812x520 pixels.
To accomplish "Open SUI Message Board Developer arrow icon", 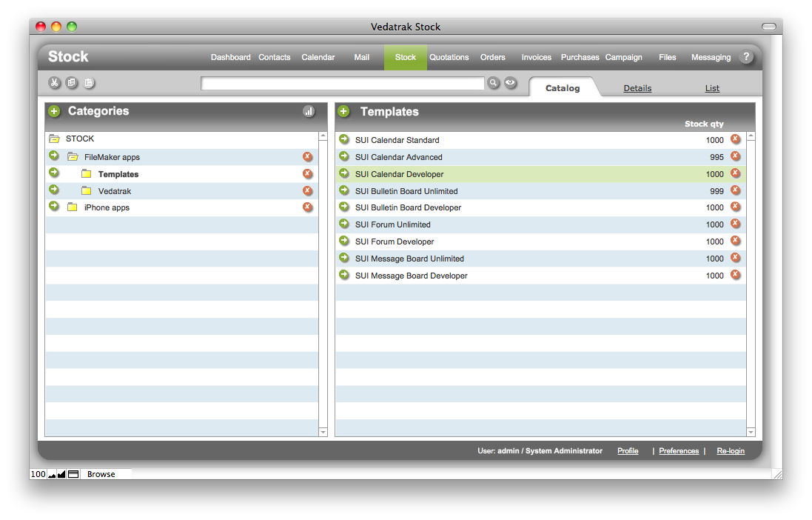I will (344, 275).
